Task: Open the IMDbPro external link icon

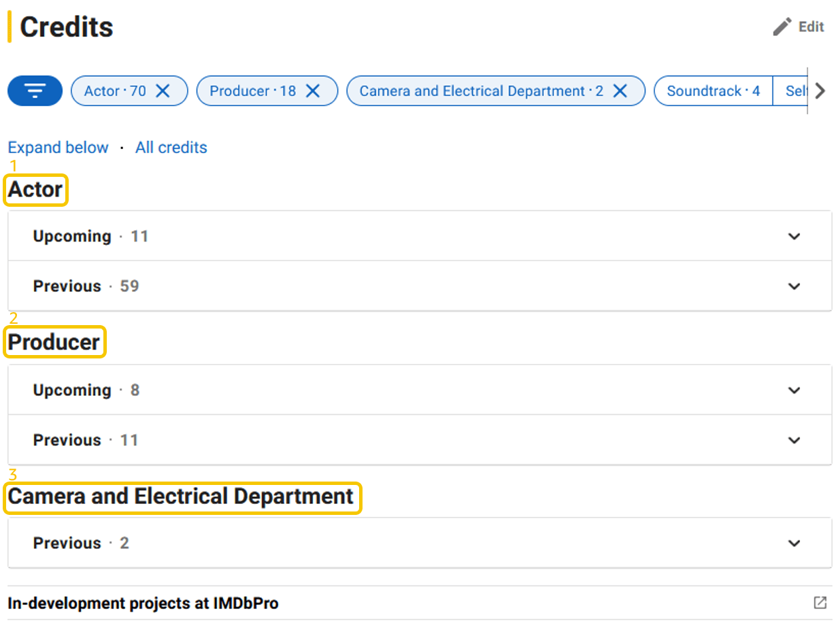Action: click(x=820, y=603)
